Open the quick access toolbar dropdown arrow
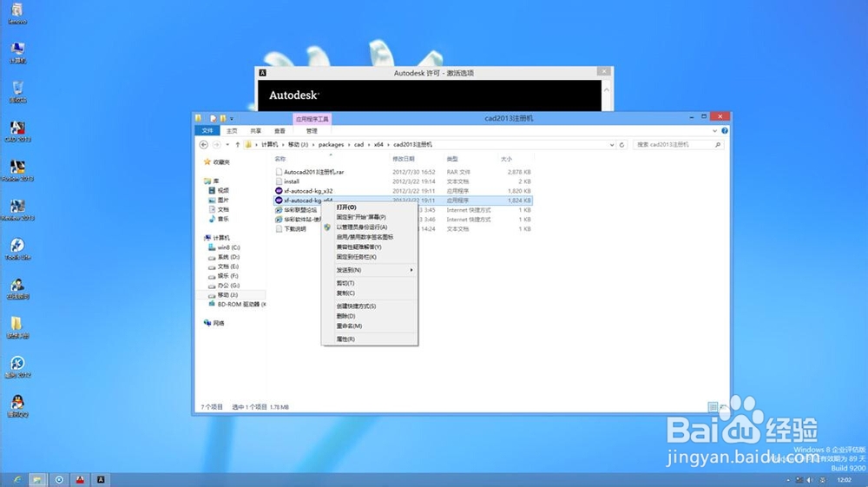The height and width of the screenshot is (487, 868). pos(232,118)
